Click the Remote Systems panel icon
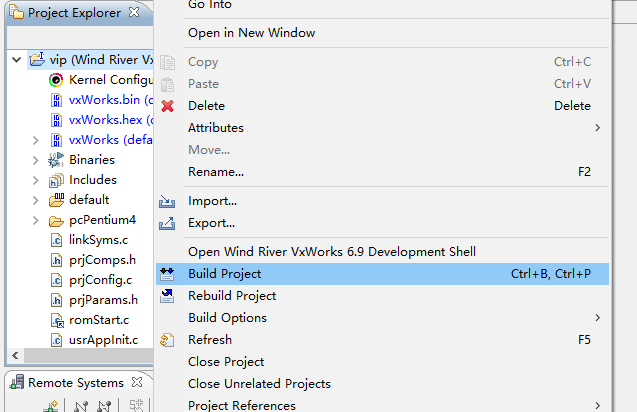 (17, 382)
